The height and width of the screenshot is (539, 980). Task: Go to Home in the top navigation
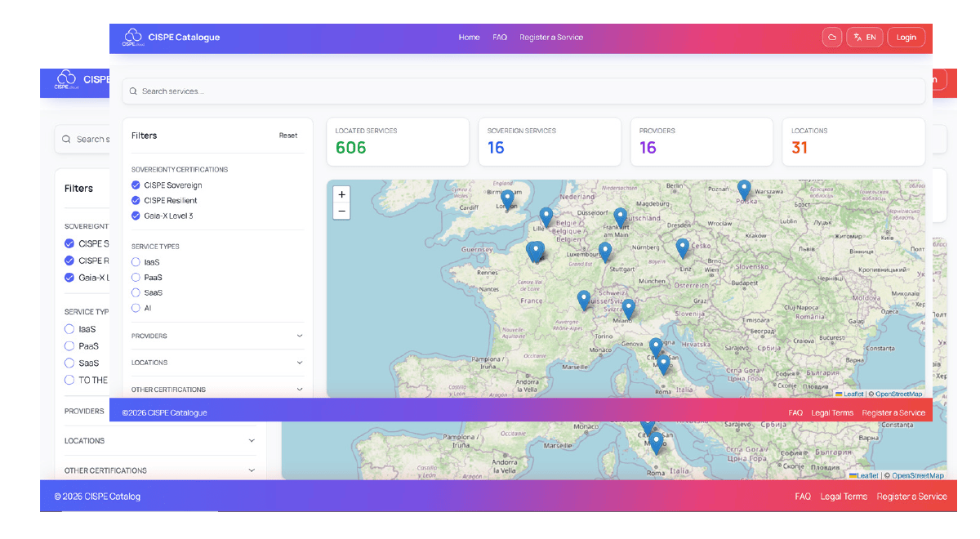(469, 38)
